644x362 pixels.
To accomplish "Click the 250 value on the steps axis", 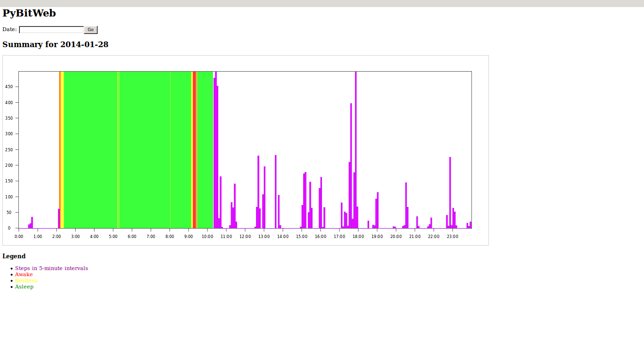I will [9, 150].
